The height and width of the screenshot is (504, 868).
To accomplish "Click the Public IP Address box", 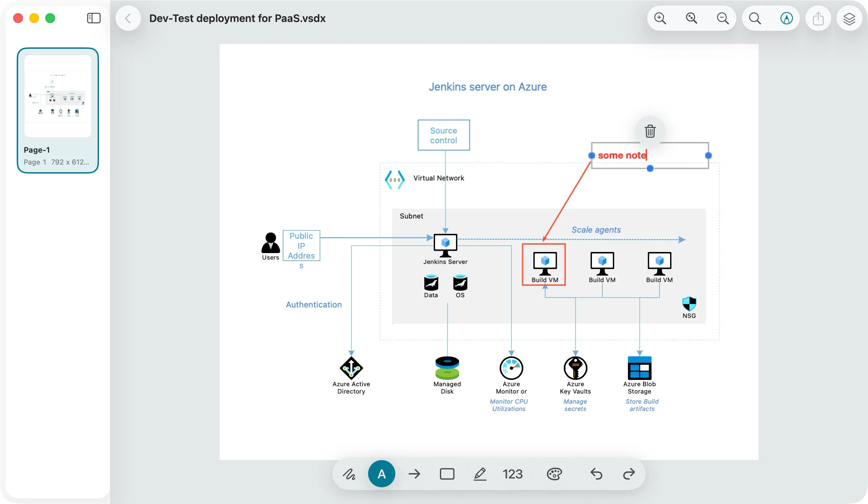I will point(302,246).
